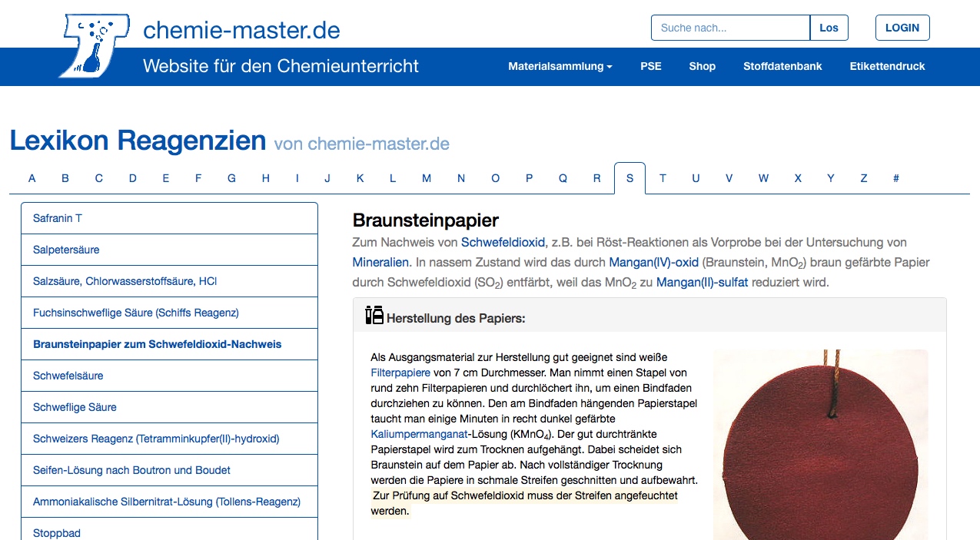Select the letter J tab

[x=327, y=178]
